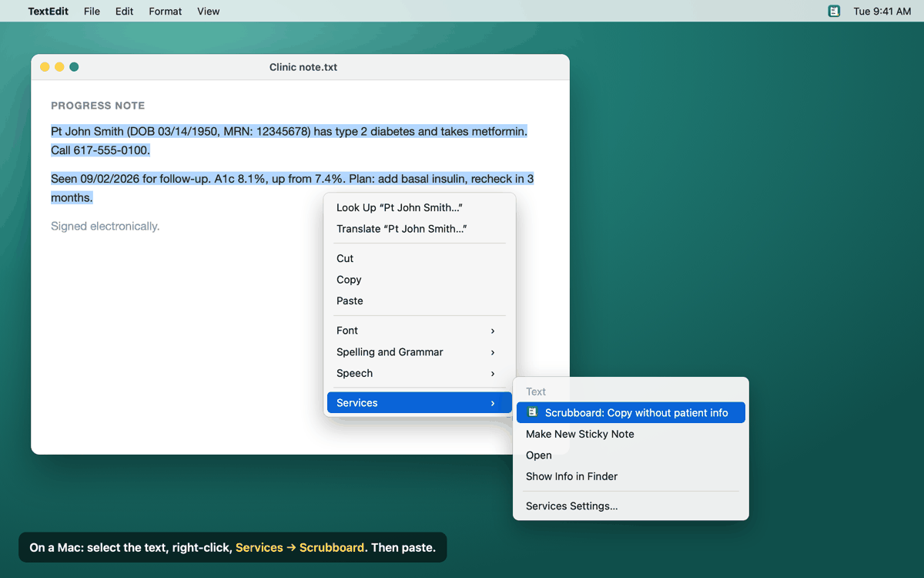Click the green zoom window button
This screenshot has width=924, height=578.
pyautogui.click(x=74, y=67)
